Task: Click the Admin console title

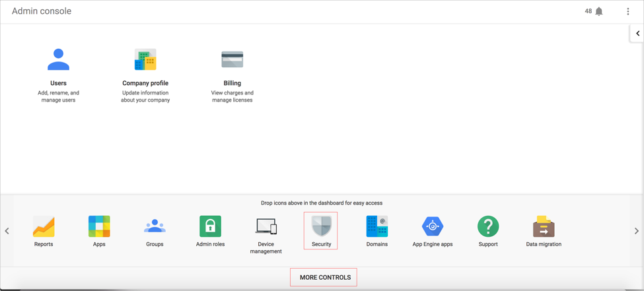Action: [x=42, y=11]
